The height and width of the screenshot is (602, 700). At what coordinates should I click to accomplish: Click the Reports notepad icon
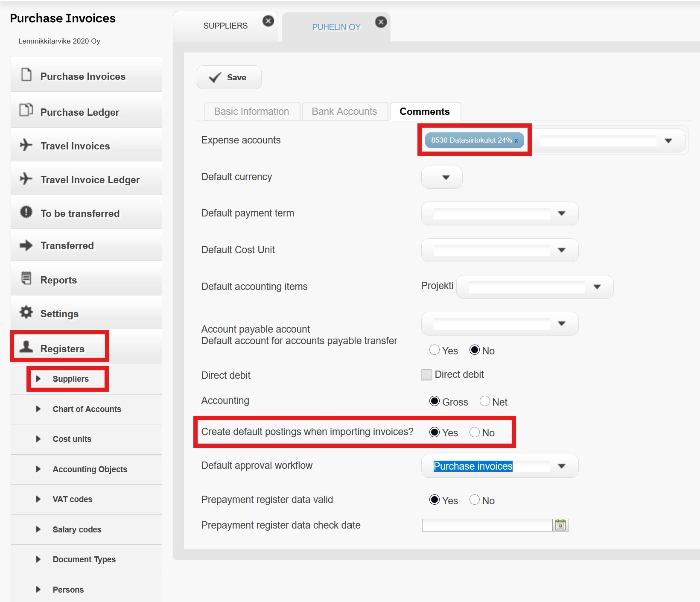coord(26,278)
